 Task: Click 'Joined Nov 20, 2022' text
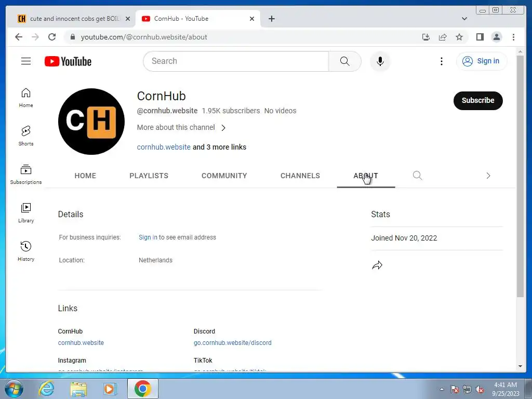tap(404, 238)
